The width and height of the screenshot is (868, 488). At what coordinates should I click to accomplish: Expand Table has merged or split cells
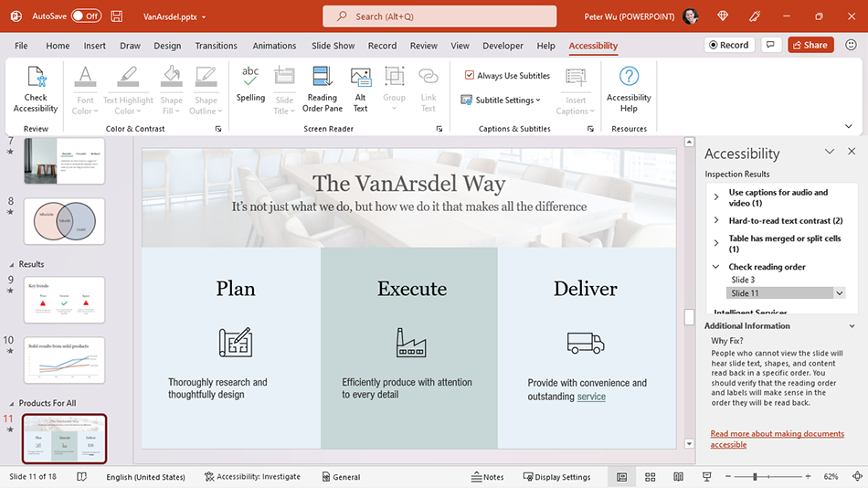tap(716, 243)
